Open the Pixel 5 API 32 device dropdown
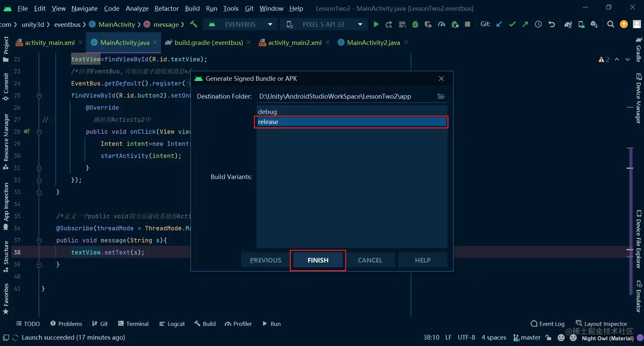 tap(324, 25)
